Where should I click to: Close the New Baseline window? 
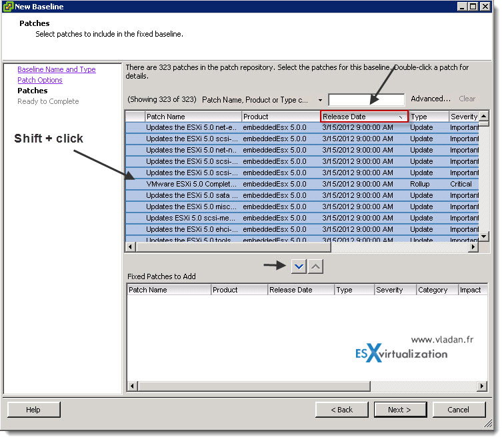click(485, 7)
